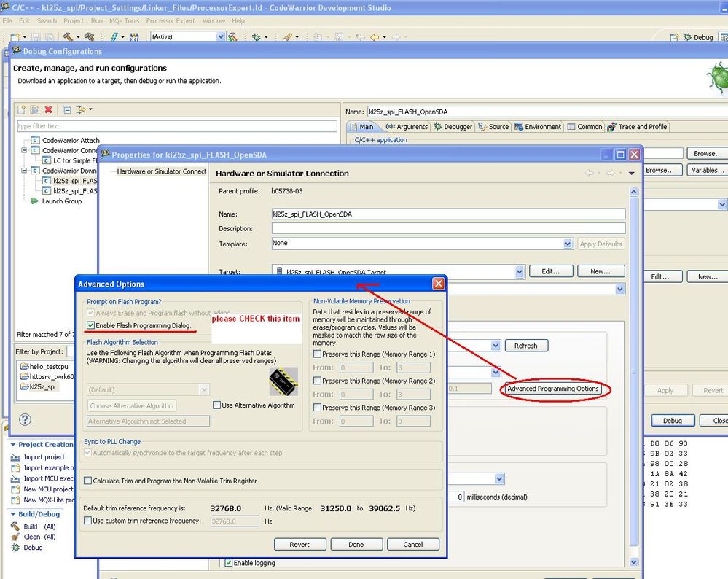The image size is (728, 579).
Task: Click the Collapse All icon in Debug Configurations
Action: coord(67,109)
